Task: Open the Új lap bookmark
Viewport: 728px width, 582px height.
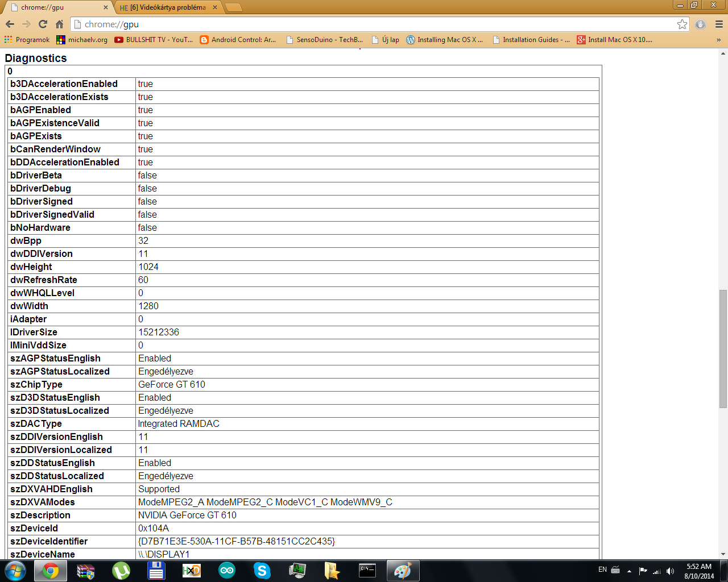Action: 385,40
